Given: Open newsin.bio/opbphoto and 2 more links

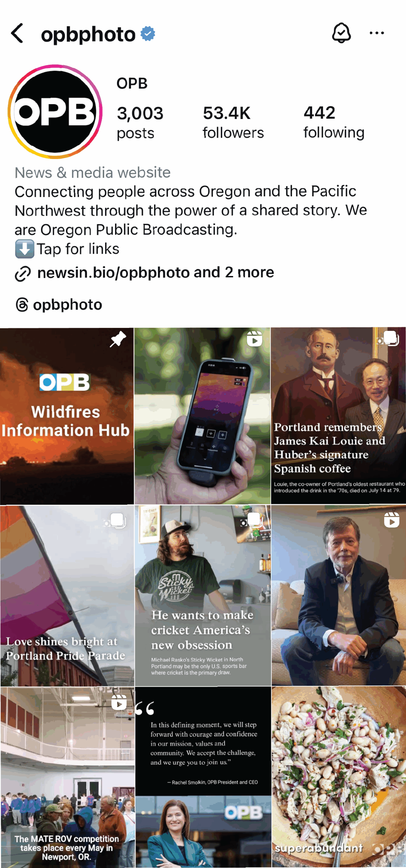Looking at the screenshot, I should point(155,273).
